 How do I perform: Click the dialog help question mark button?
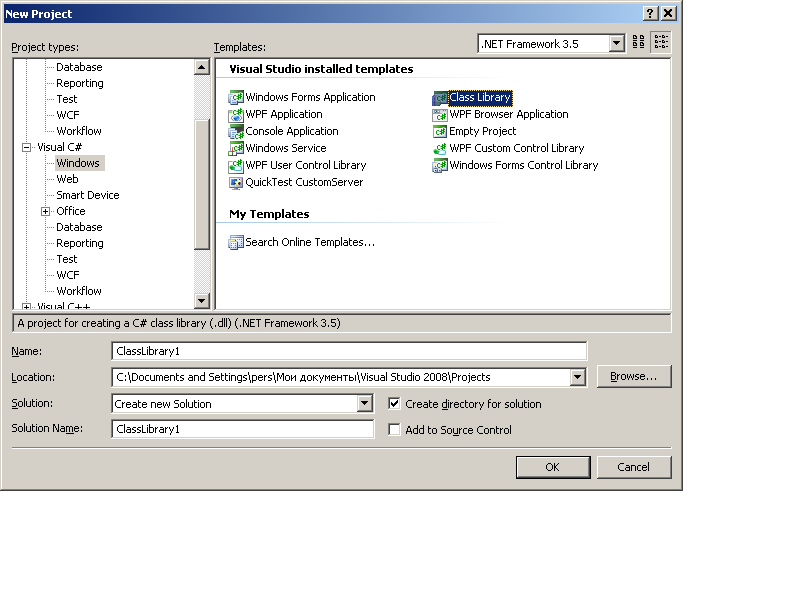coord(649,13)
